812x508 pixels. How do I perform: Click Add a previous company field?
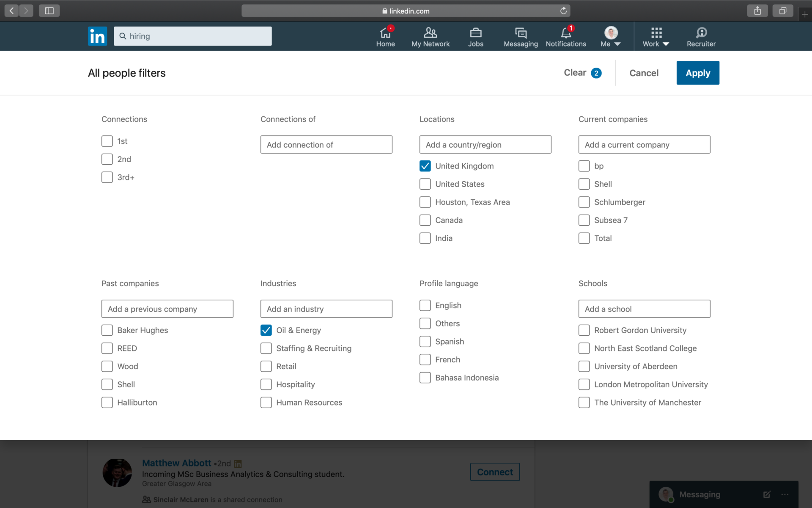coord(167,309)
